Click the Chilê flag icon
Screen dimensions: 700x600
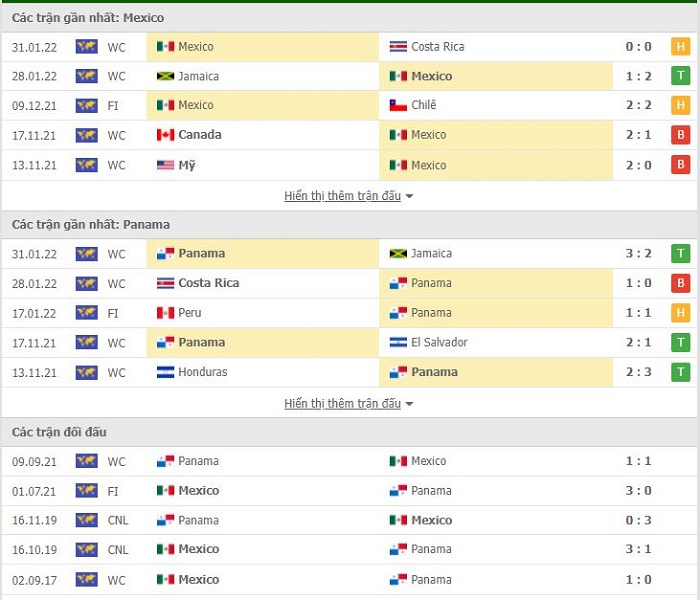(398, 105)
